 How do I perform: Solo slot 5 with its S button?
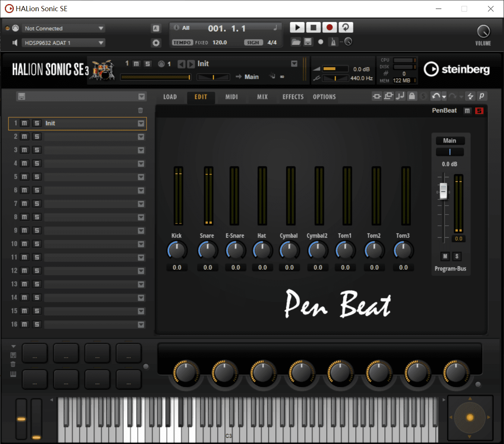point(37,177)
